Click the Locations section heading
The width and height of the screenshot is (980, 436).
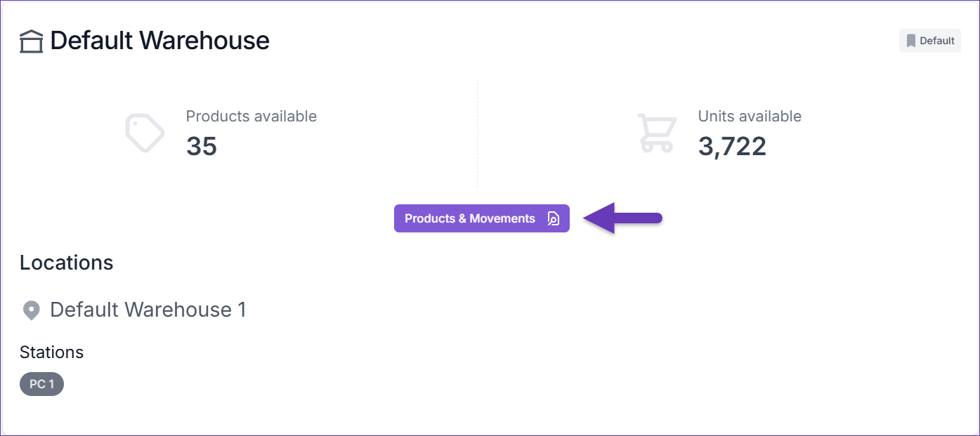tap(67, 263)
